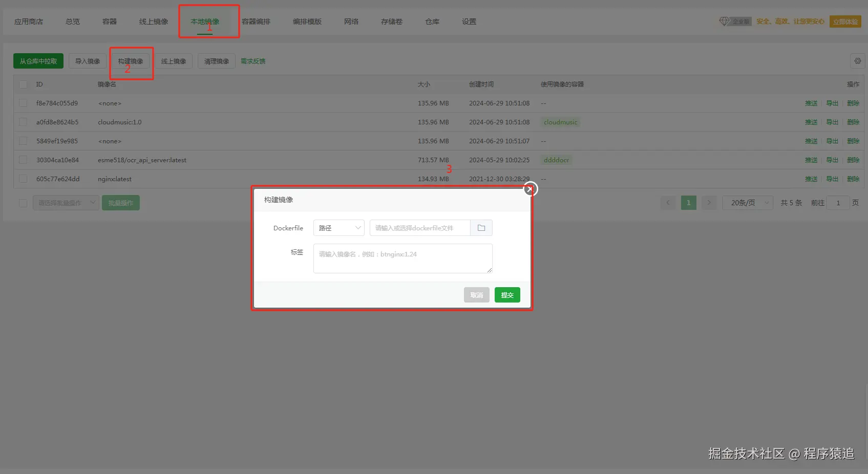Click the 企业版 diamond badge
Viewport: 868px width, 474px height.
(x=735, y=21)
